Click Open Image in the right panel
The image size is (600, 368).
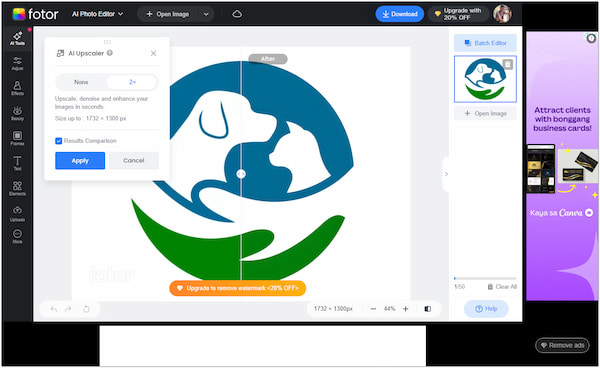click(x=485, y=114)
